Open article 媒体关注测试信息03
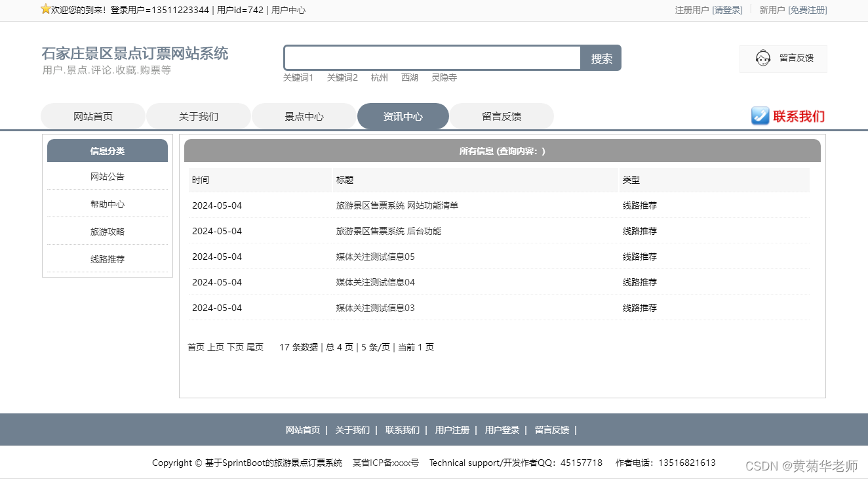The height and width of the screenshot is (479, 868). point(376,308)
